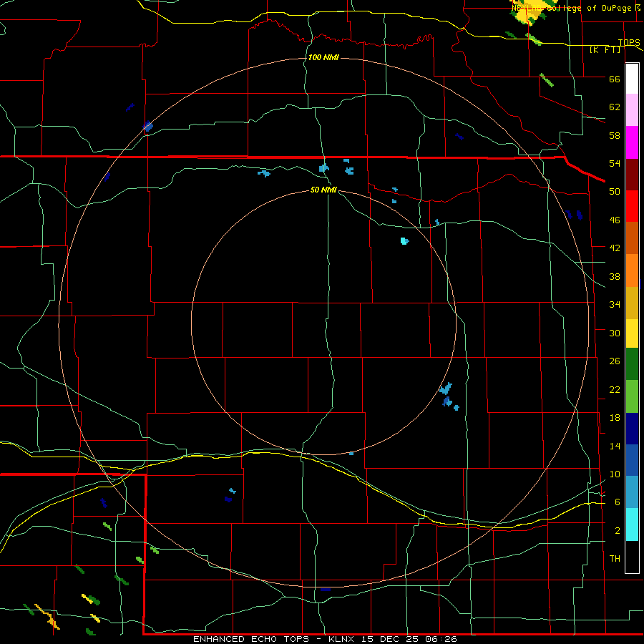This screenshot has height=644, width=644.
Task: Click the dark red (maroon) legend swatch
Action: (632, 175)
